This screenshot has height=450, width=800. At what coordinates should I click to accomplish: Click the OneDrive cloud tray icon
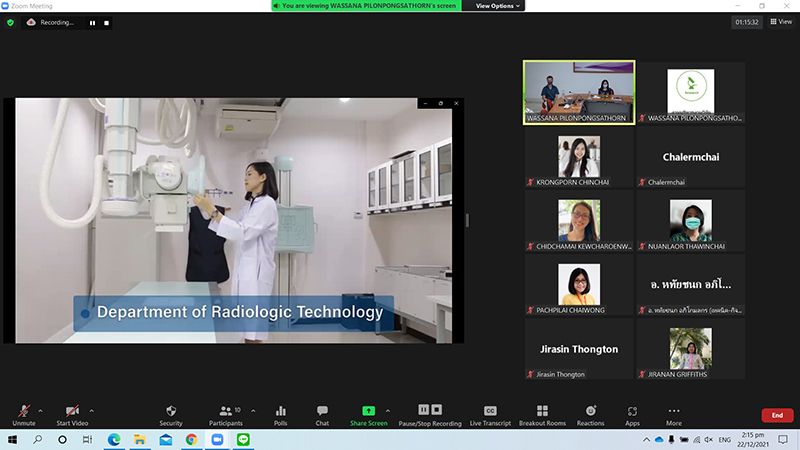click(x=659, y=439)
